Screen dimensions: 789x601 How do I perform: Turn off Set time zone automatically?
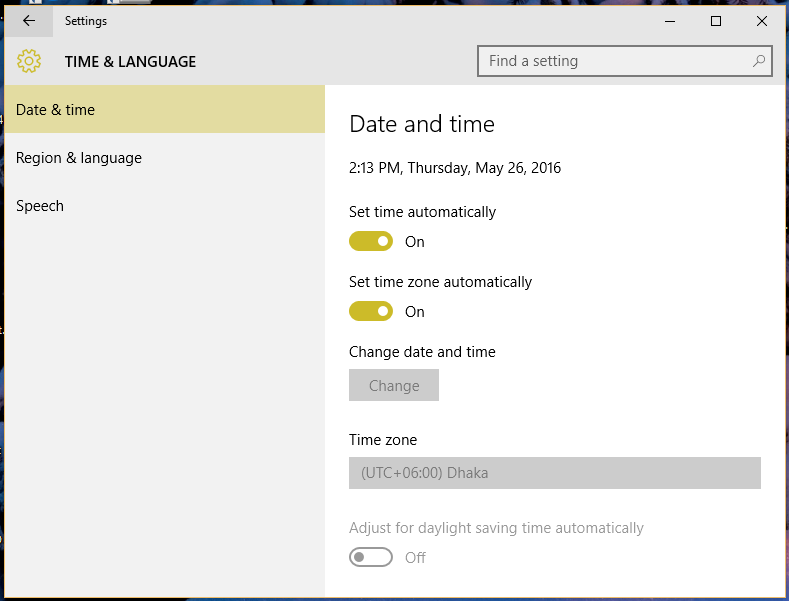point(371,311)
